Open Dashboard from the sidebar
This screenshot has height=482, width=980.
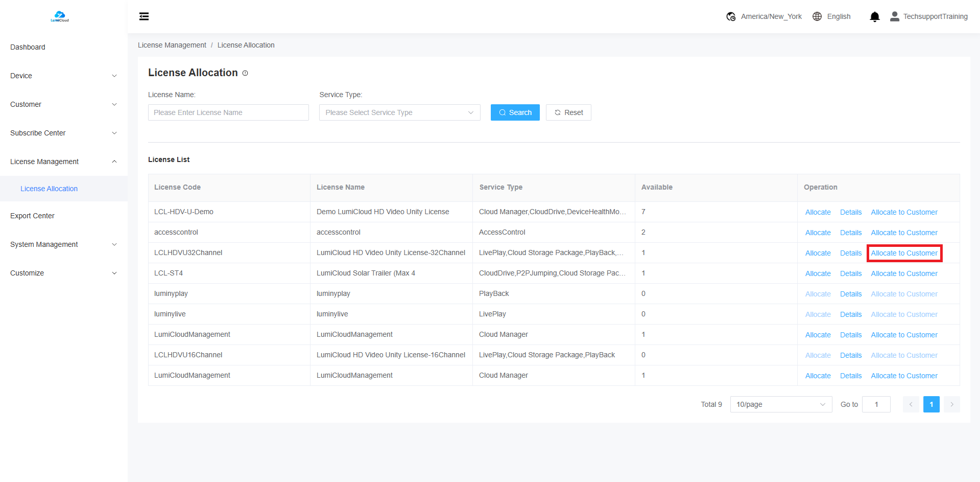point(28,47)
